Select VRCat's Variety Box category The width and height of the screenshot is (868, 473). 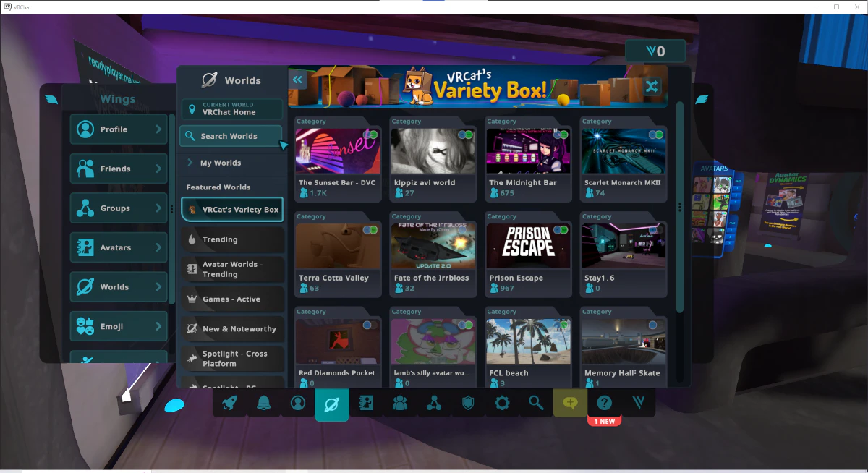(x=231, y=210)
